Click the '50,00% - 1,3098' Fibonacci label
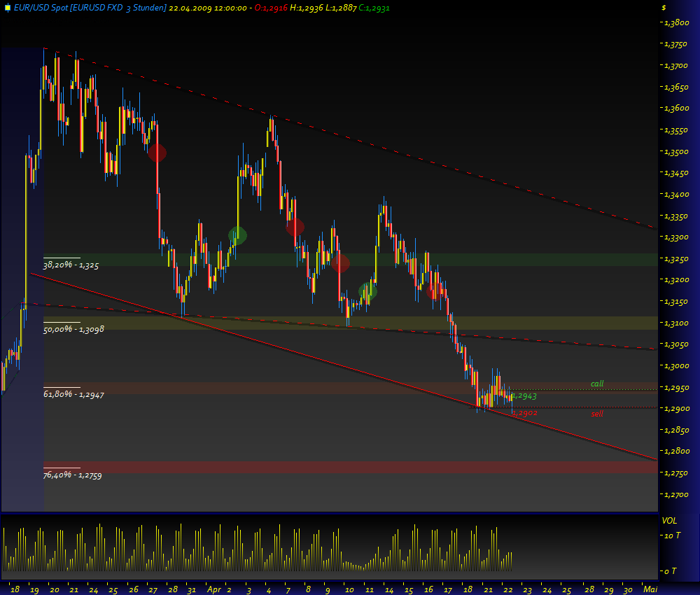Viewport: 700px width, 595px height. [72, 328]
